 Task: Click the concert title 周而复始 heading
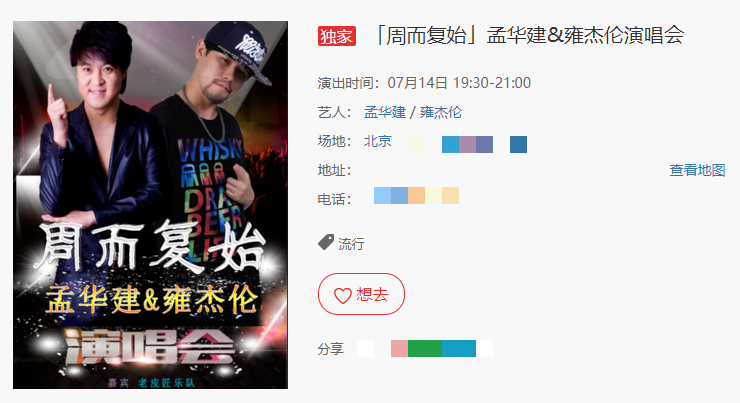[x=529, y=35]
